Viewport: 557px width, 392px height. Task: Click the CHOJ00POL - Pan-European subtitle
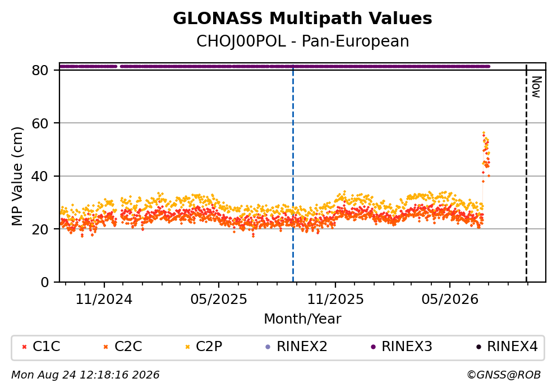click(303, 41)
